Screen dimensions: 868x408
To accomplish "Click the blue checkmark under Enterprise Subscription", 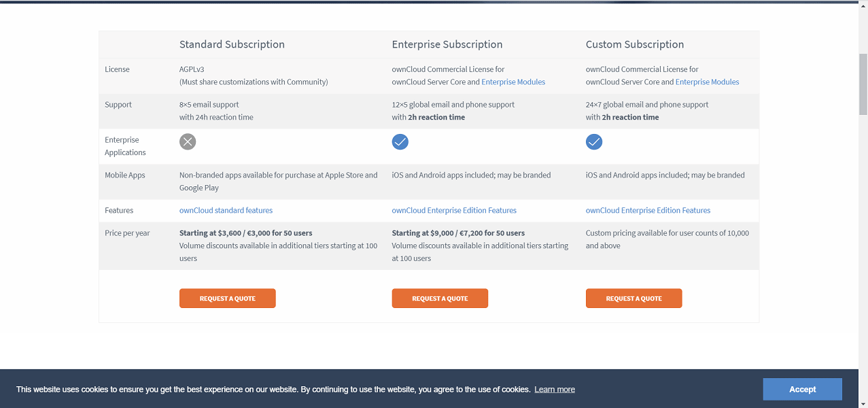I will pos(400,141).
